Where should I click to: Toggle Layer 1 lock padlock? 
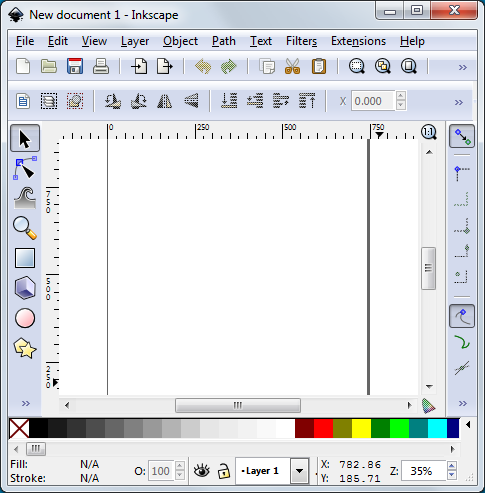224,471
